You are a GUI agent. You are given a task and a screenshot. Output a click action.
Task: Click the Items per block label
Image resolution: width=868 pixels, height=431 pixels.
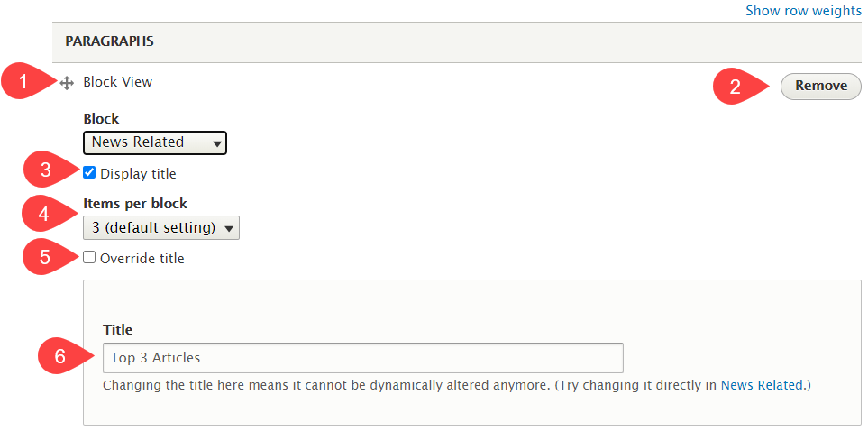point(135,203)
